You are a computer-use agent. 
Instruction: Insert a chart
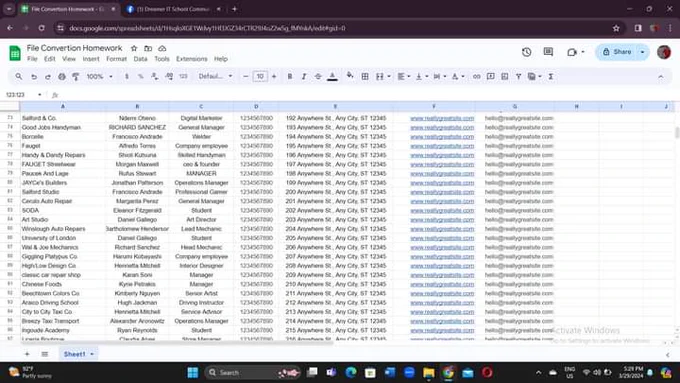click(504, 76)
